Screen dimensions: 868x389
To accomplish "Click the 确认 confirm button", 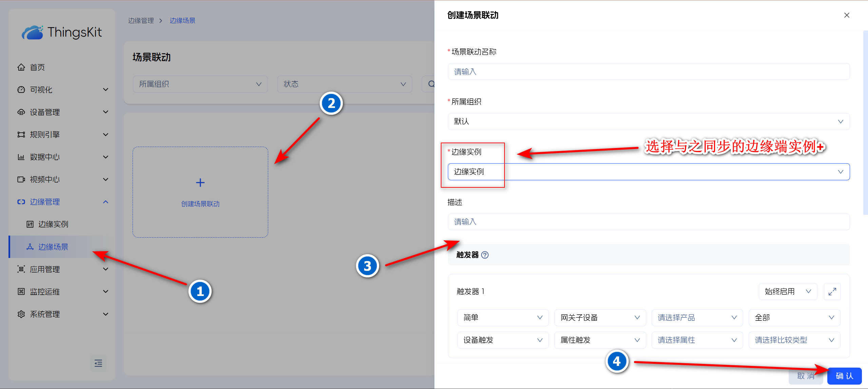I will [x=844, y=376].
